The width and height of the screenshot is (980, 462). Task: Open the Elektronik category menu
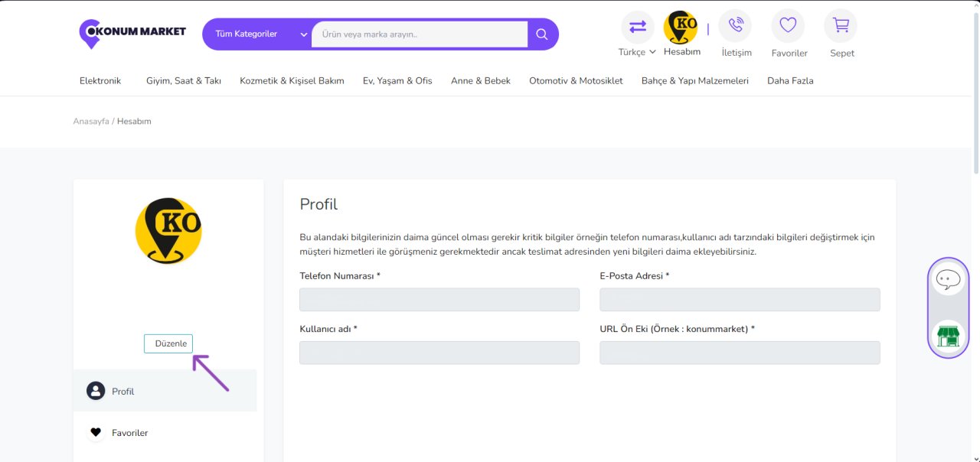click(100, 80)
